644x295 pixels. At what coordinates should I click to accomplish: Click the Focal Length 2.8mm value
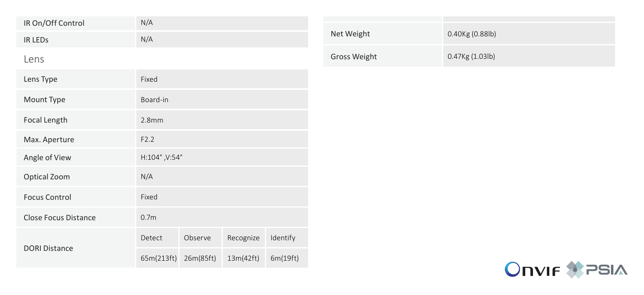click(222, 120)
